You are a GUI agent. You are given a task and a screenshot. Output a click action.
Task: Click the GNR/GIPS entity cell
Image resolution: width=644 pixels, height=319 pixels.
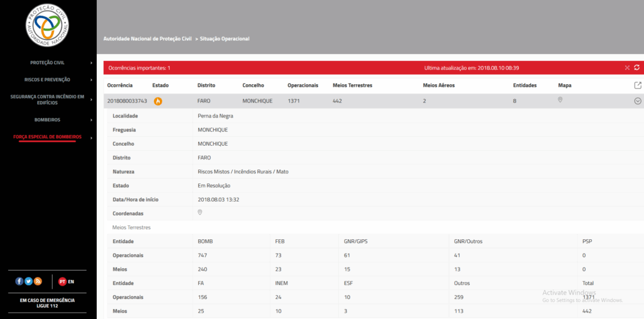356,241
